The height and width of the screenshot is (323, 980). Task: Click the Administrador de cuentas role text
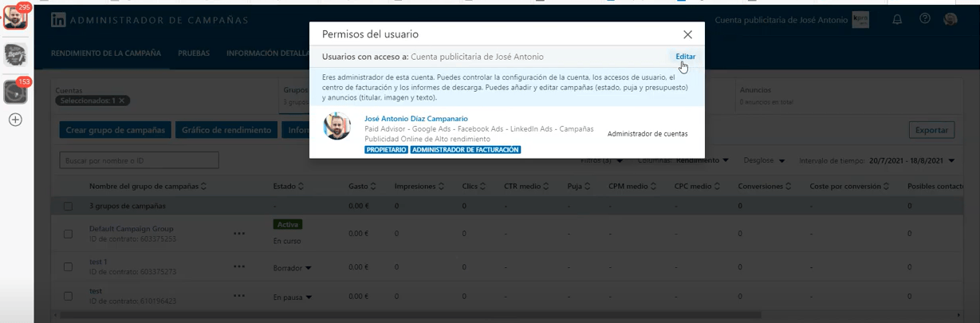pyautogui.click(x=647, y=134)
